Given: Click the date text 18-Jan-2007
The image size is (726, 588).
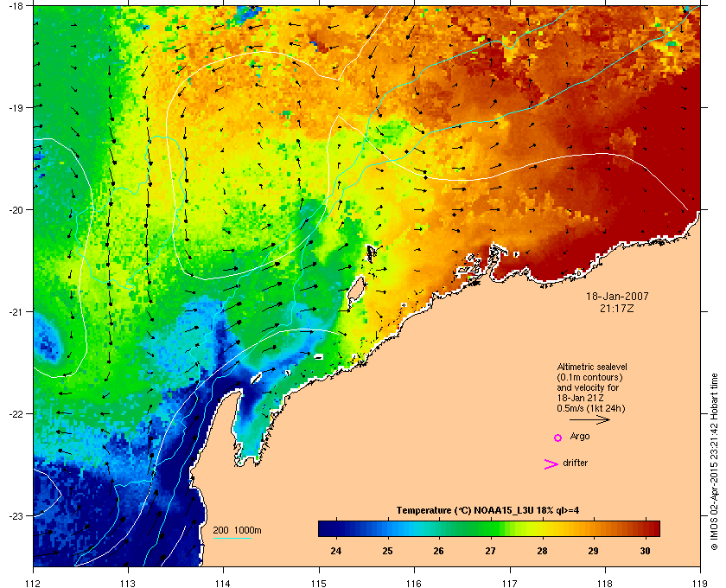Looking at the screenshot, I should (x=617, y=296).
